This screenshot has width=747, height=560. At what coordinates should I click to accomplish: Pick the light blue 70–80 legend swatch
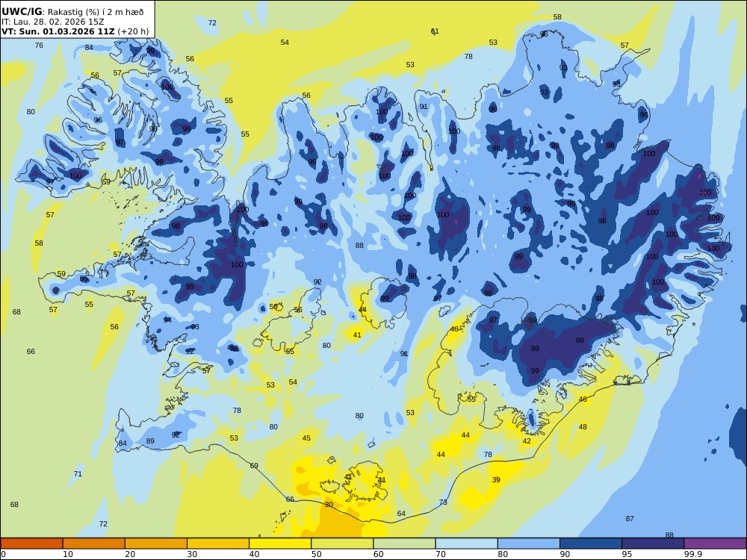[x=466, y=544]
